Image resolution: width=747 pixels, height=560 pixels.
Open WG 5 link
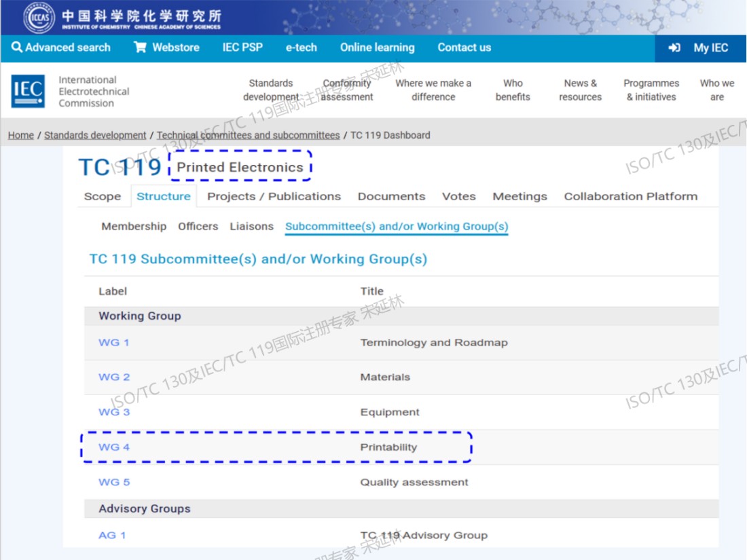click(114, 482)
